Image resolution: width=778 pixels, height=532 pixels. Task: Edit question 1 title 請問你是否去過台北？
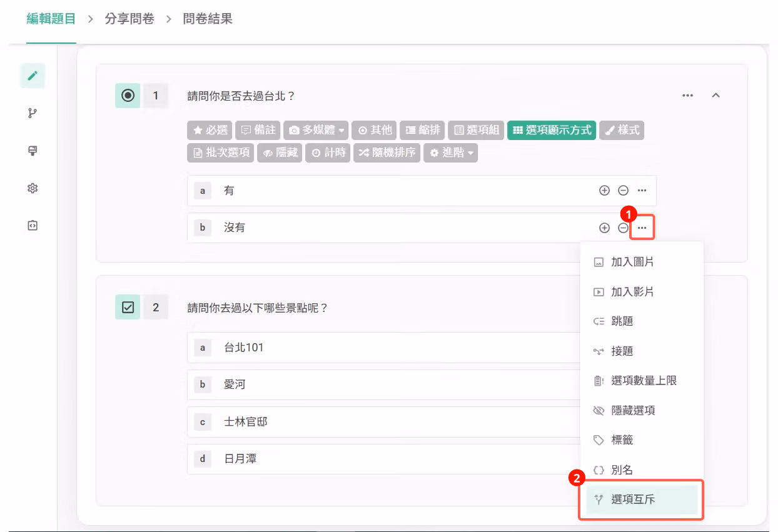[x=241, y=96]
